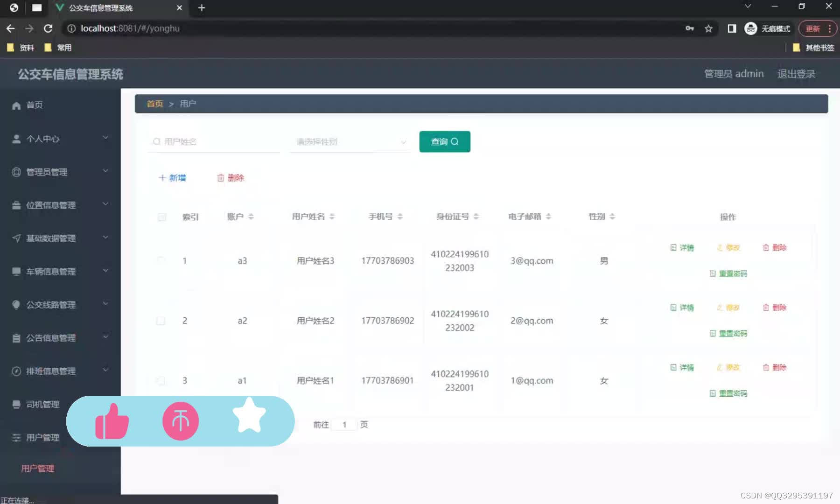Click the person icon beside 个人中心
Viewport: 840px width, 504px height.
click(16, 139)
